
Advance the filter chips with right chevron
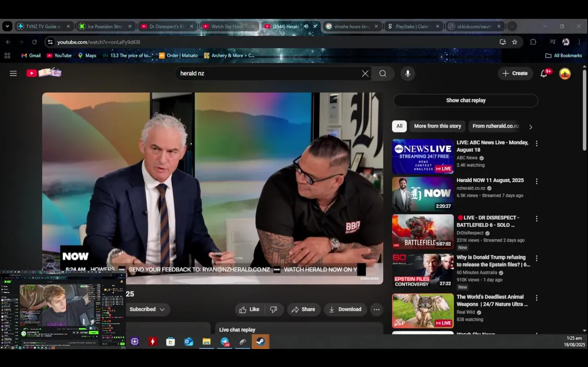tap(530, 127)
